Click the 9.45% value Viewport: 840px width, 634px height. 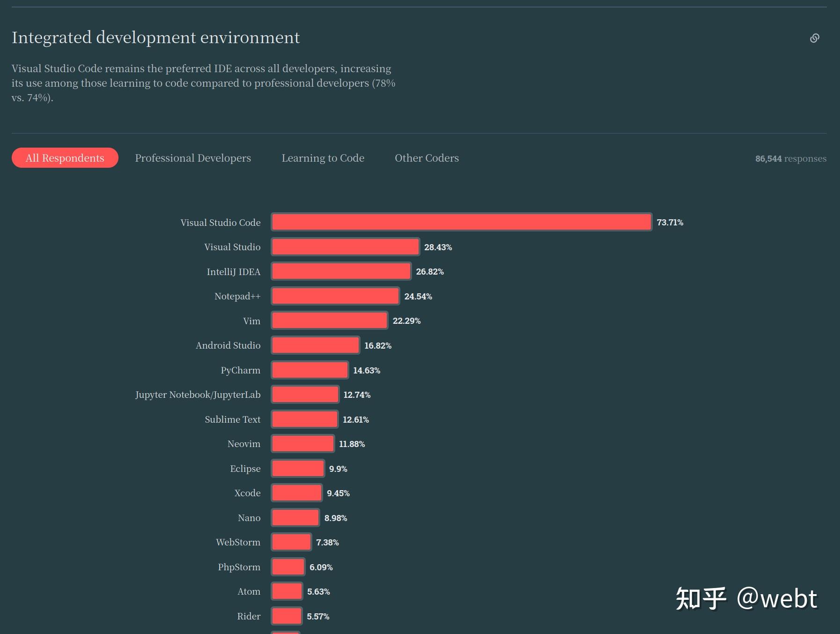point(339,493)
